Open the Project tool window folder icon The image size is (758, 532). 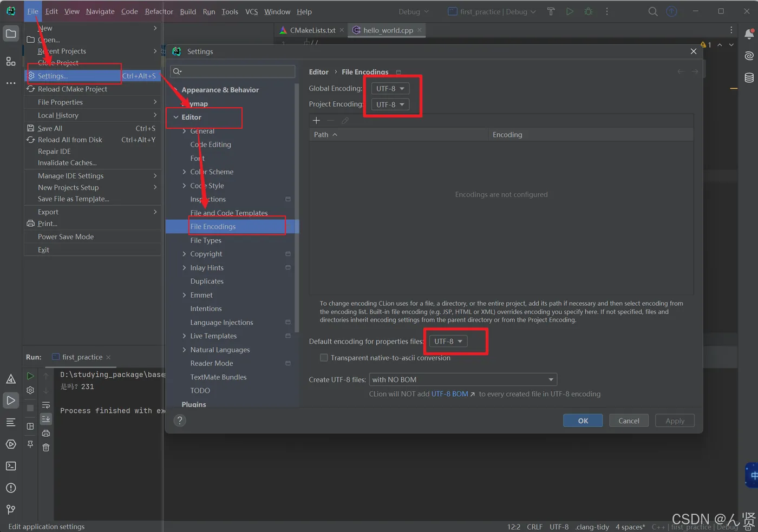11,34
